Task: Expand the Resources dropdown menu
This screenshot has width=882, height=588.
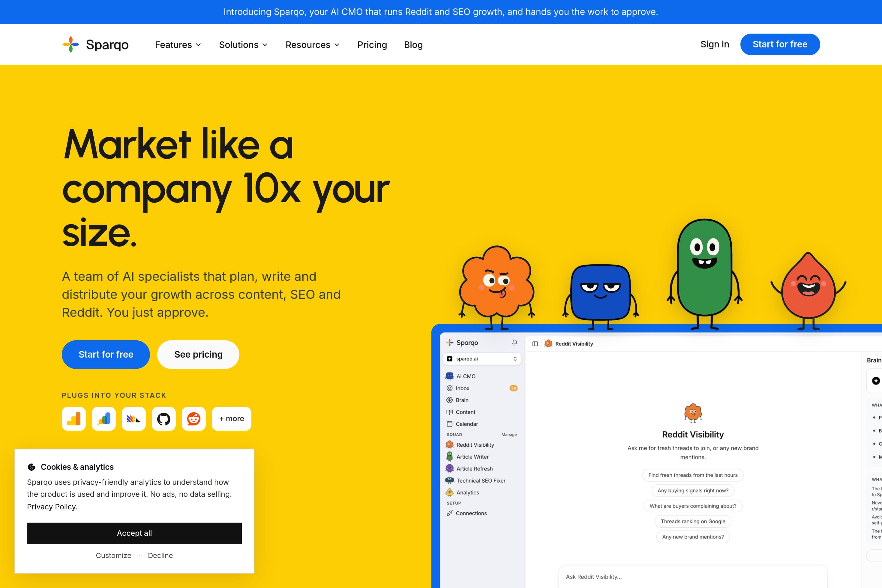Action: click(x=312, y=45)
